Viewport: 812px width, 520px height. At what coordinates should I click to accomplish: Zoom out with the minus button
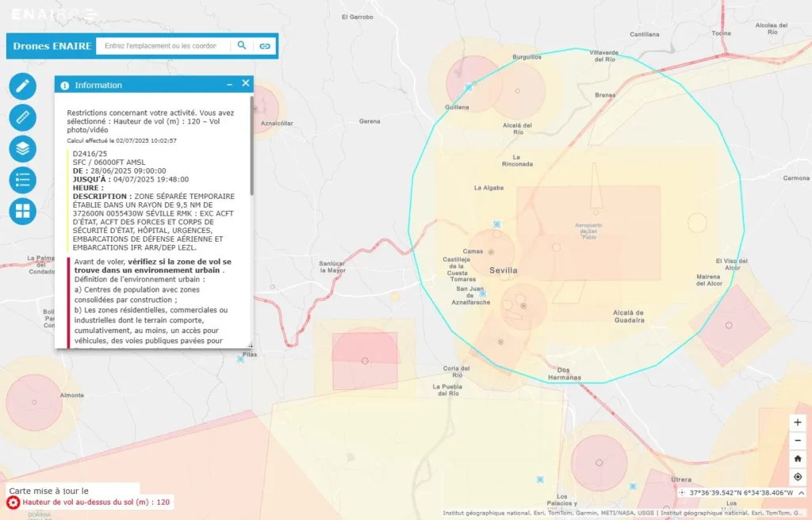click(x=798, y=441)
